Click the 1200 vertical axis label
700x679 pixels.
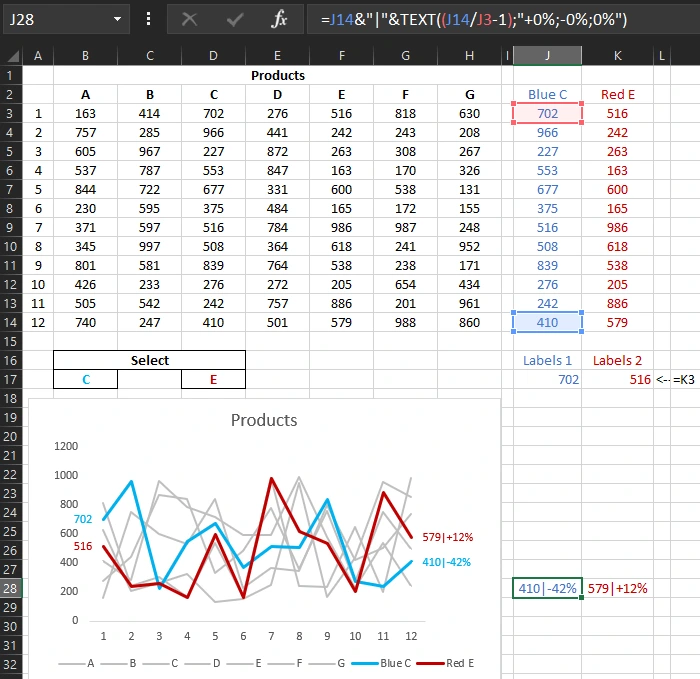coord(66,446)
